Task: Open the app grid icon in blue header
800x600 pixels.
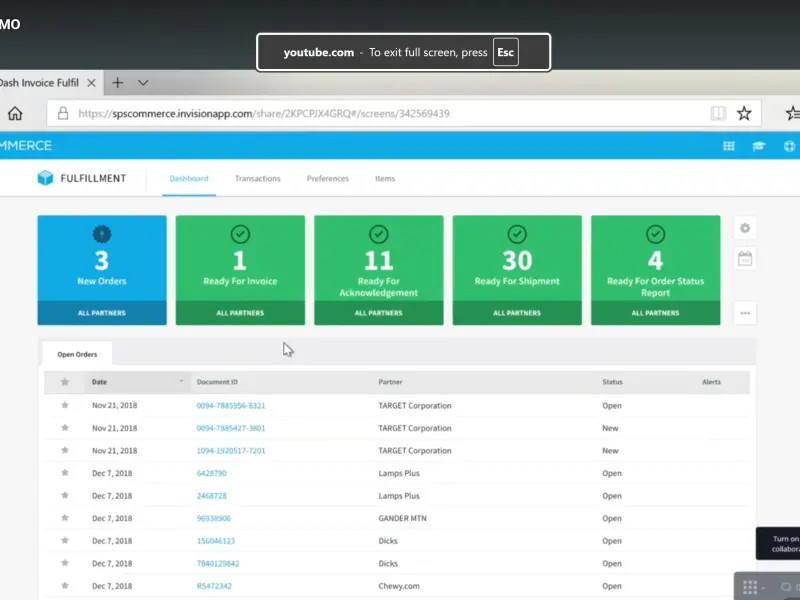Action: (x=729, y=146)
